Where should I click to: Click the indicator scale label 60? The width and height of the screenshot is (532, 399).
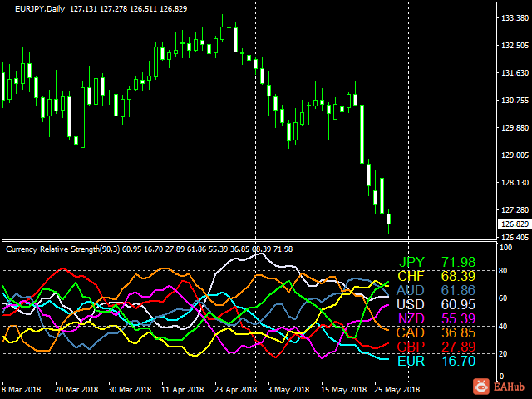[503, 298]
